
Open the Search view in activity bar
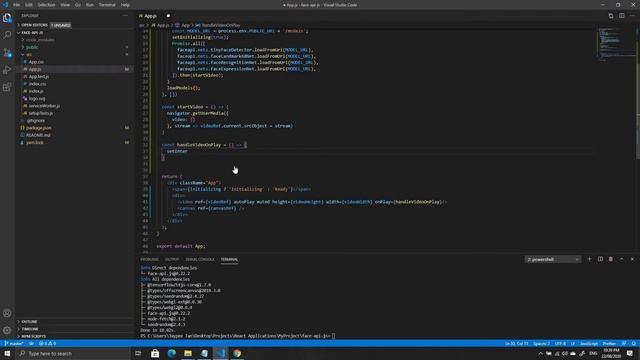click(x=7, y=35)
